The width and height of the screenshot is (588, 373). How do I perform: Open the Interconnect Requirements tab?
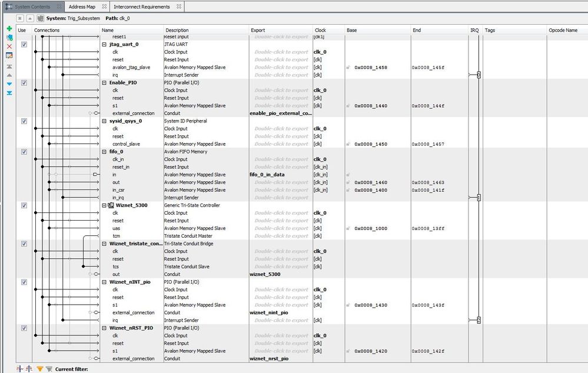click(141, 6)
